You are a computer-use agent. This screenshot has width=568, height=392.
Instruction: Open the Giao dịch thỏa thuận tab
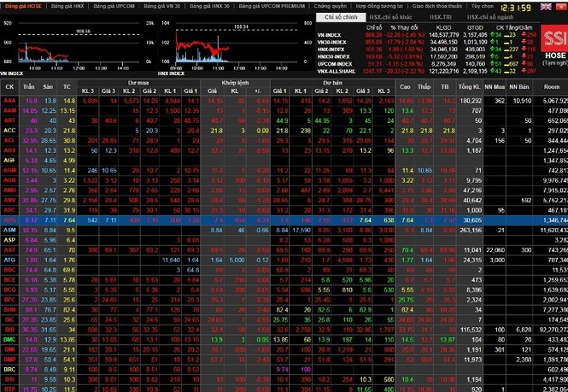click(437, 7)
